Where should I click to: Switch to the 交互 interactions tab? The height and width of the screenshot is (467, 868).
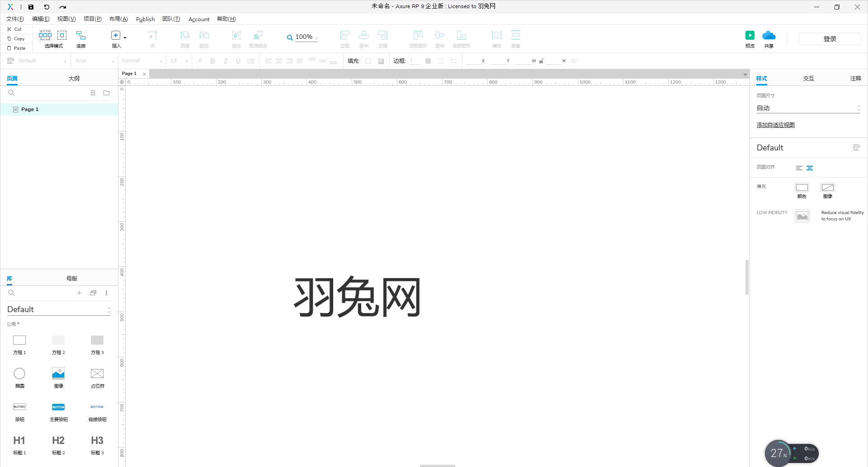pos(808,79)
